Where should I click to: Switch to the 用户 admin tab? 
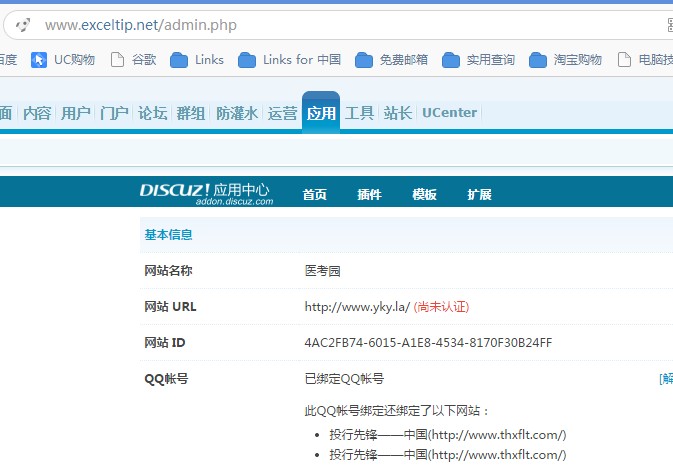click(76, 113)
